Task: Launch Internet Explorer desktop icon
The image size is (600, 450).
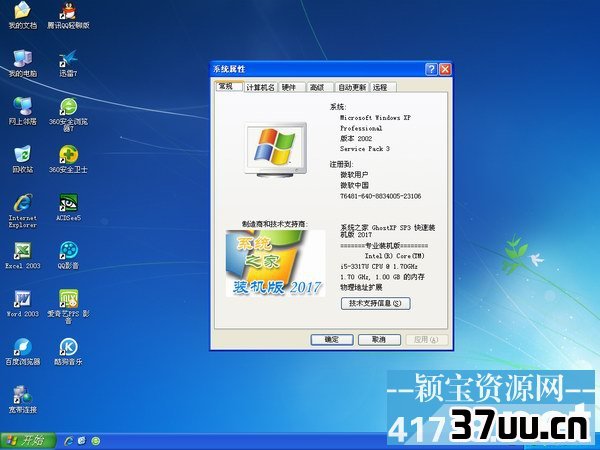Action: point(23,211)
